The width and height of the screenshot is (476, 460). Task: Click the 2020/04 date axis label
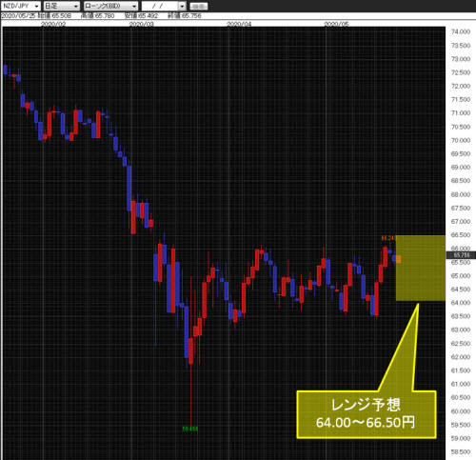(x=239, y=24)
